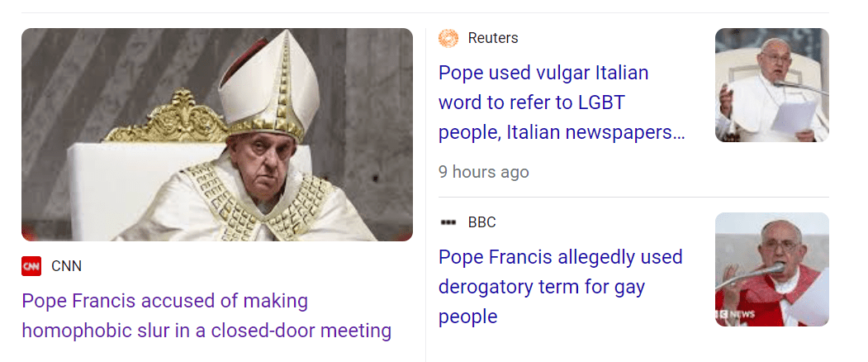
Task: Click the '9 hours ago' timestamp
Action: click(483, 172)
